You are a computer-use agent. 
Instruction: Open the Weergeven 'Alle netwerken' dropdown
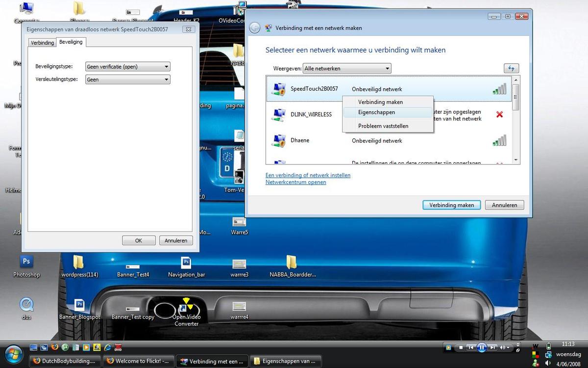pyautogui.click(x=346, y=69)
